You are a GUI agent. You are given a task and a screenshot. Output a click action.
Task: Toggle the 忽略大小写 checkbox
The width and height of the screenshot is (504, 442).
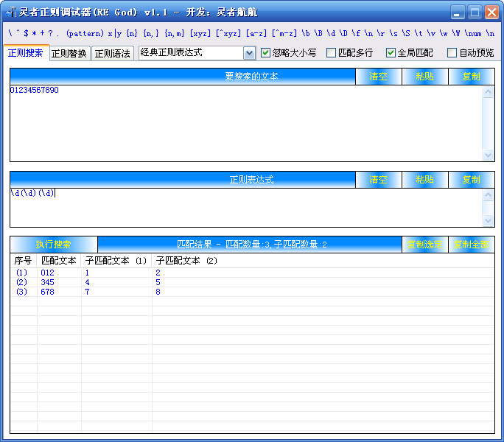(x=267, y=53)
